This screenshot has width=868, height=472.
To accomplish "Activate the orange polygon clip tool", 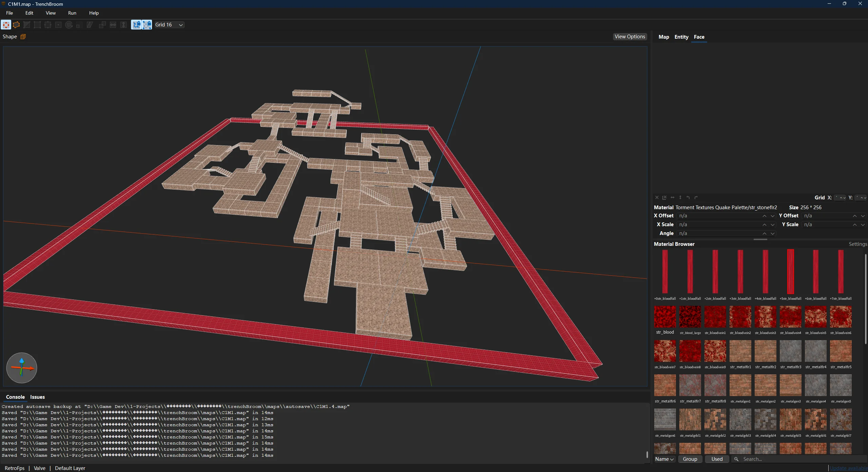I will coord(16,25).
